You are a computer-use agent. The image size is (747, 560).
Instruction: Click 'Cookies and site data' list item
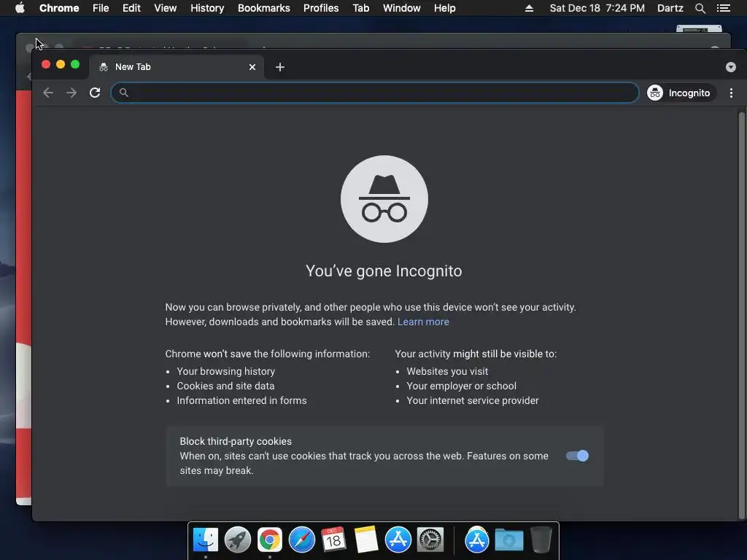pyautogui.click(x=225, y=386)
